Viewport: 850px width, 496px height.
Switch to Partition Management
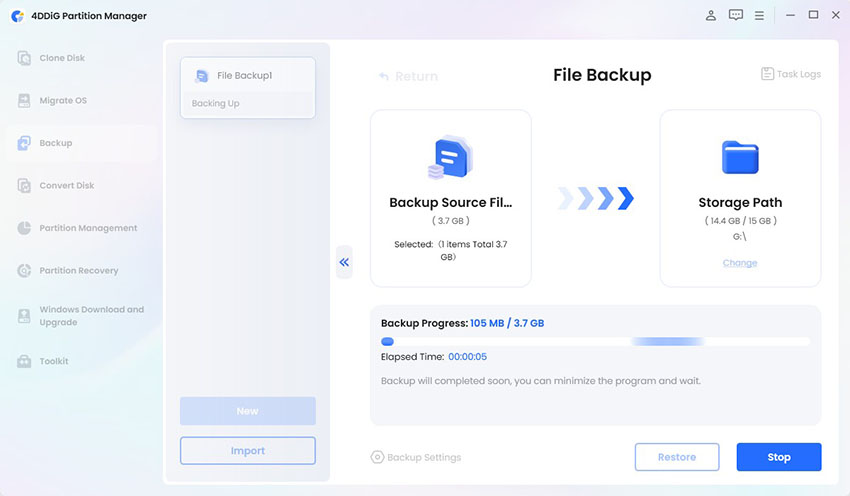coord(88,228)
